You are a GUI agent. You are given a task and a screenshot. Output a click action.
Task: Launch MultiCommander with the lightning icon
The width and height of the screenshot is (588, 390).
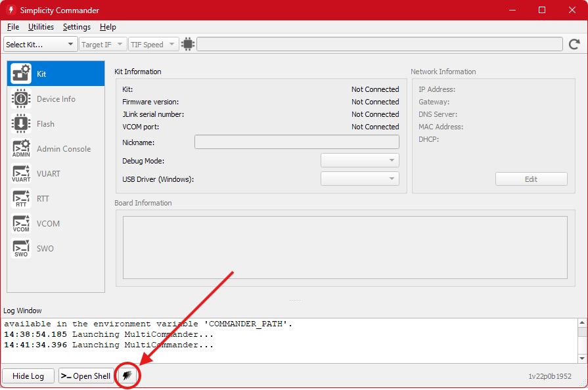click(127, 376)
